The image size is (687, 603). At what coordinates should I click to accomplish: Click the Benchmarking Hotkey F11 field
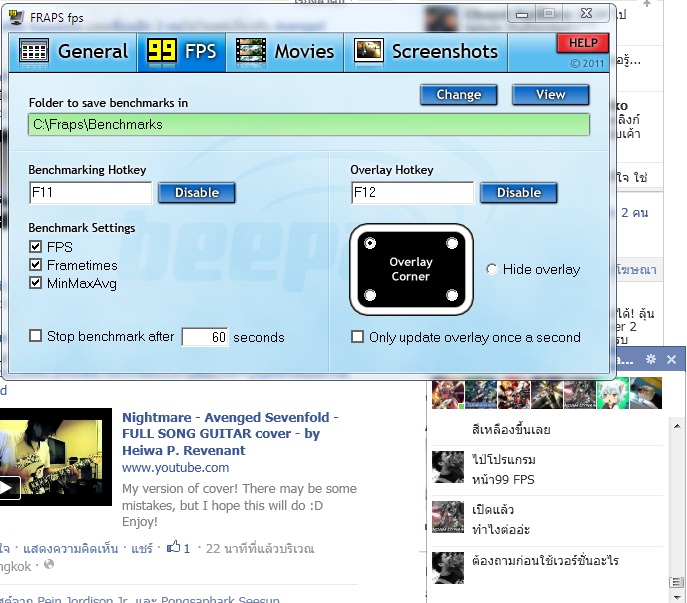[90, 193]
